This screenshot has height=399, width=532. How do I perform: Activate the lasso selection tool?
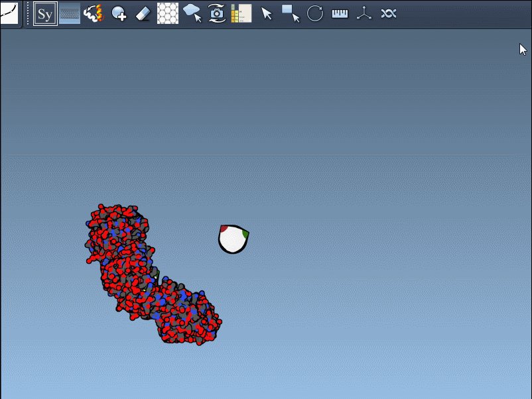[x=192, y=13]
